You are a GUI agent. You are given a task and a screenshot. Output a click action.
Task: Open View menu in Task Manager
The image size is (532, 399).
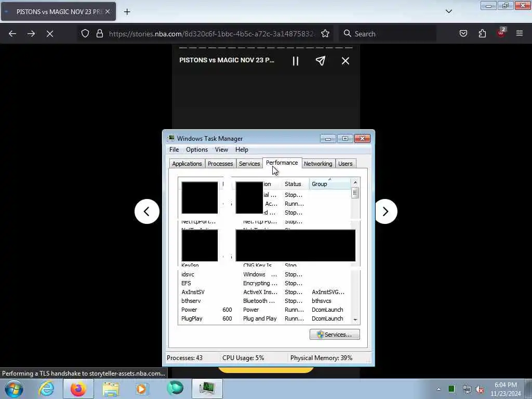point(221,150)
